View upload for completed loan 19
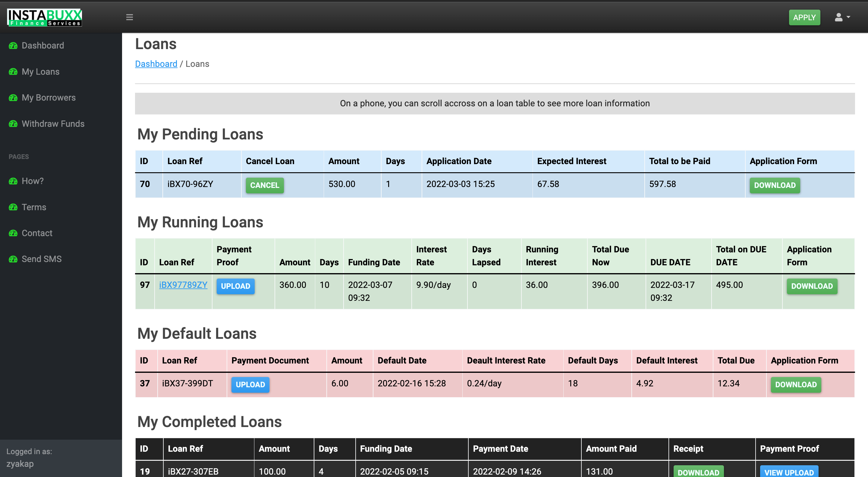This screenshot has width=868, height=477. pos(789,472)
